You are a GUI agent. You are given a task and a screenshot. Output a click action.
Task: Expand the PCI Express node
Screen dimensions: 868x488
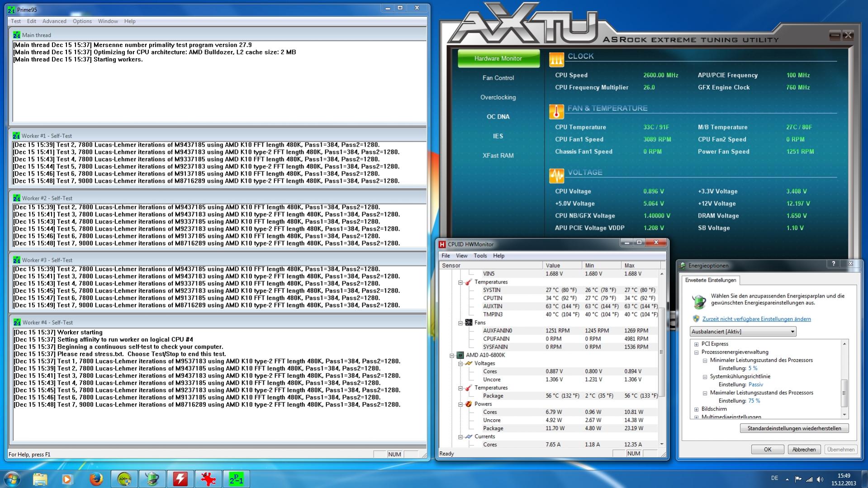click(697, 344)
